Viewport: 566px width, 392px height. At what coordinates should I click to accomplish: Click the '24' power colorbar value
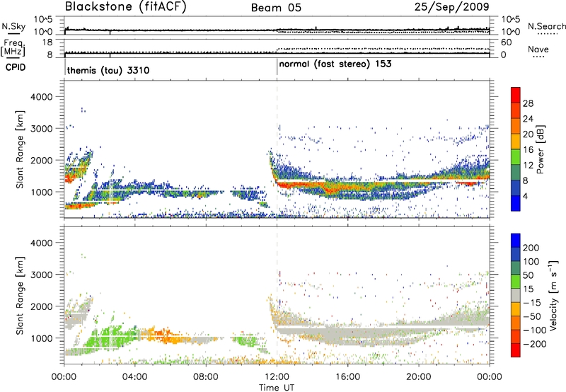click(x=528, y=119)
